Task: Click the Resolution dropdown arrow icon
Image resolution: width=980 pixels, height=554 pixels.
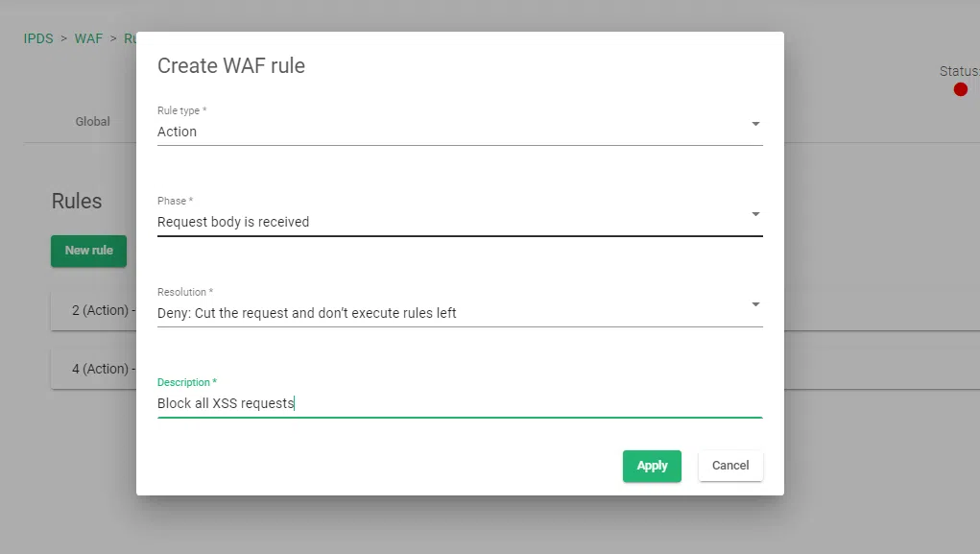Action: (755, 304)
